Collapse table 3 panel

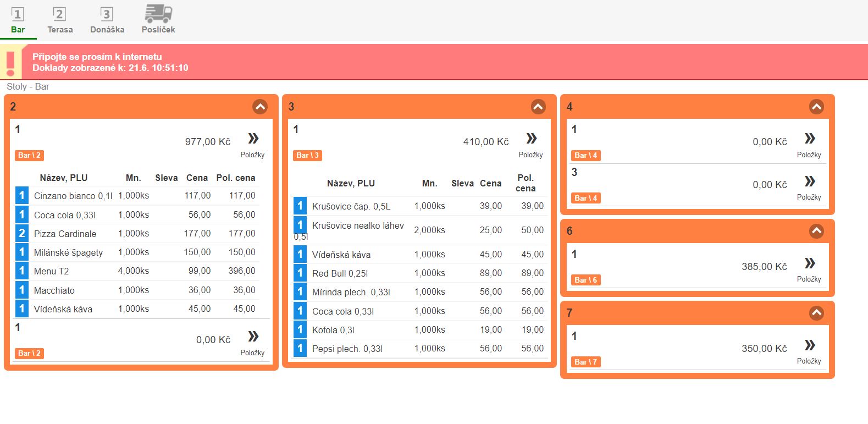point(538,107)
